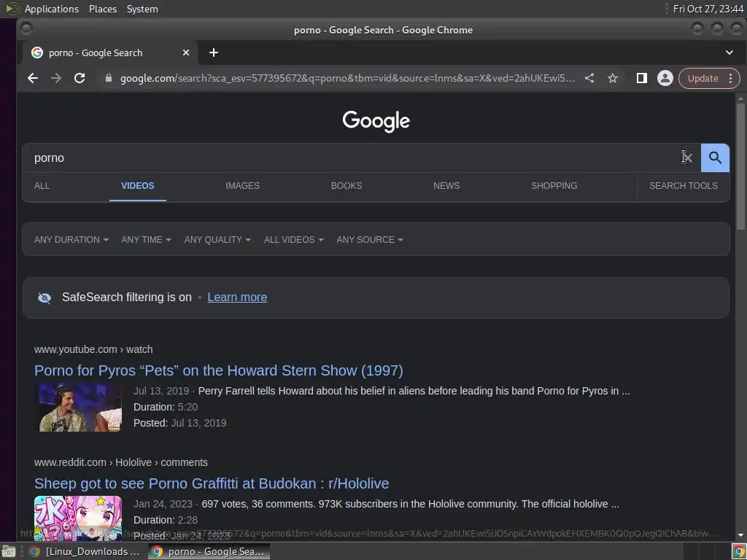Click the clock Fri Oct 27 23:44
747x560 pixels.
click(x=708, y=9)
